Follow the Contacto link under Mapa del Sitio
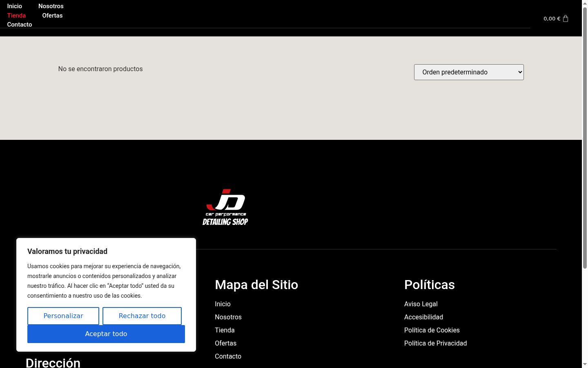This screenshot has width=588, height=368. 228,356
